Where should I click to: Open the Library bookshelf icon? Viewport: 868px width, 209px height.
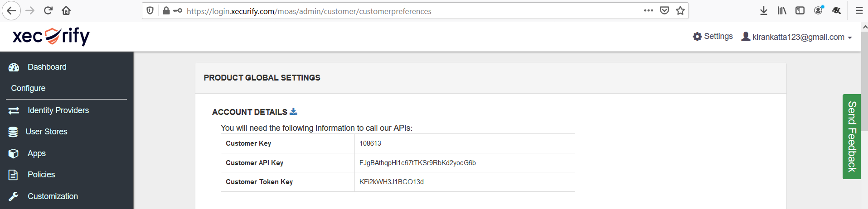click(782, 10)
